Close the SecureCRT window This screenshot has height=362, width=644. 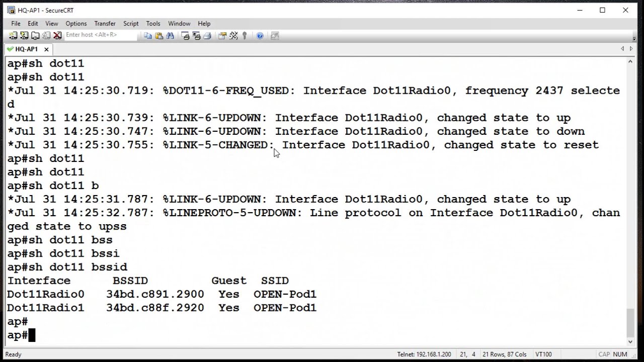point(625,10)
